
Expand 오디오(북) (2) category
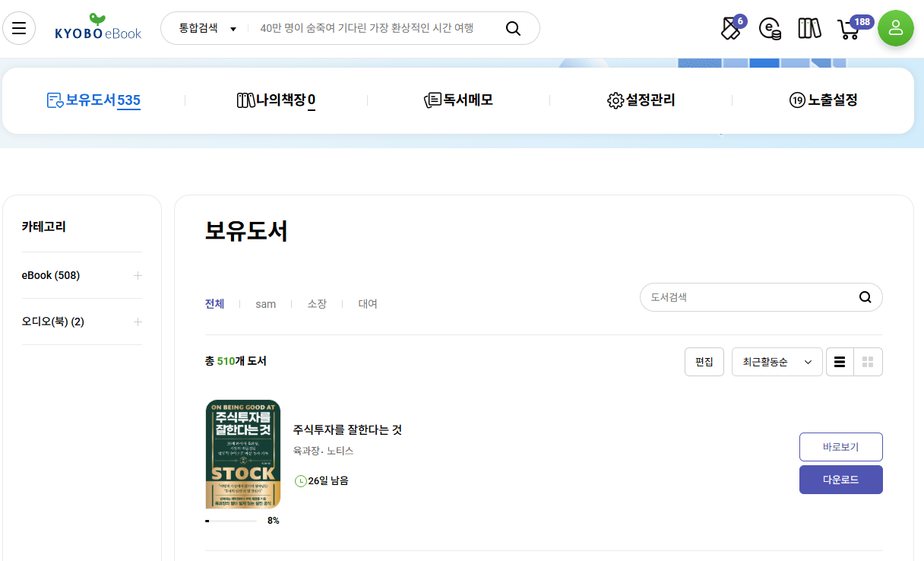[138, 322]
